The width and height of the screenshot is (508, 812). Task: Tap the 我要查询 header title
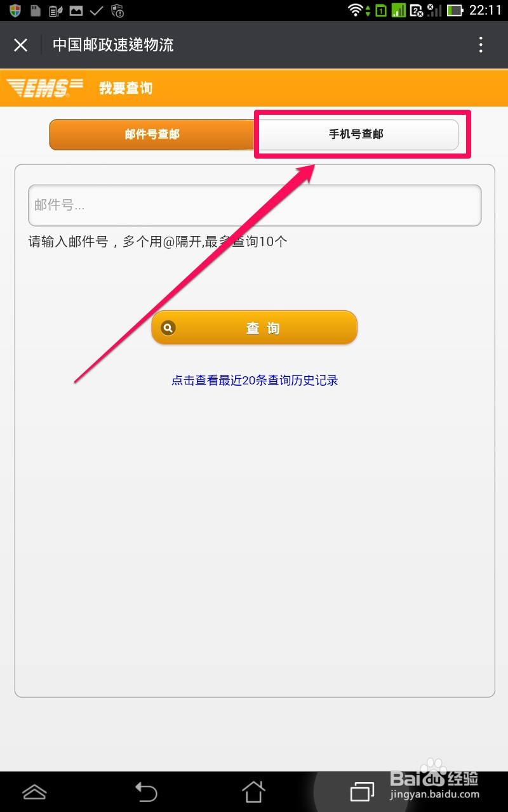(x=126, y=88)
